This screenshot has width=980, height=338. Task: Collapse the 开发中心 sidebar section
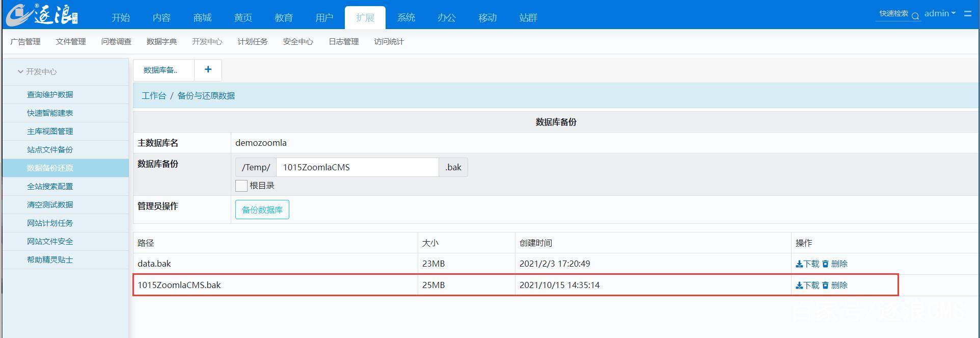point(37,72)
